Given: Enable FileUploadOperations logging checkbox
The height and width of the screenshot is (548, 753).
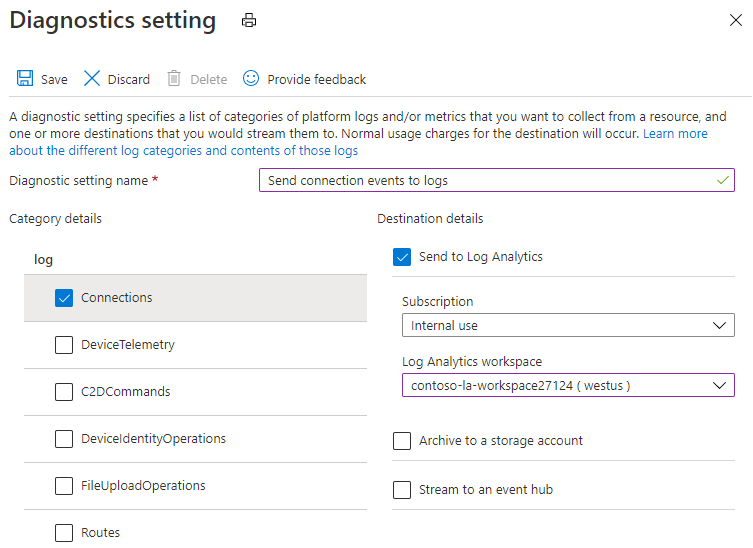Looking at the screenshot, I should pos(64,486).
